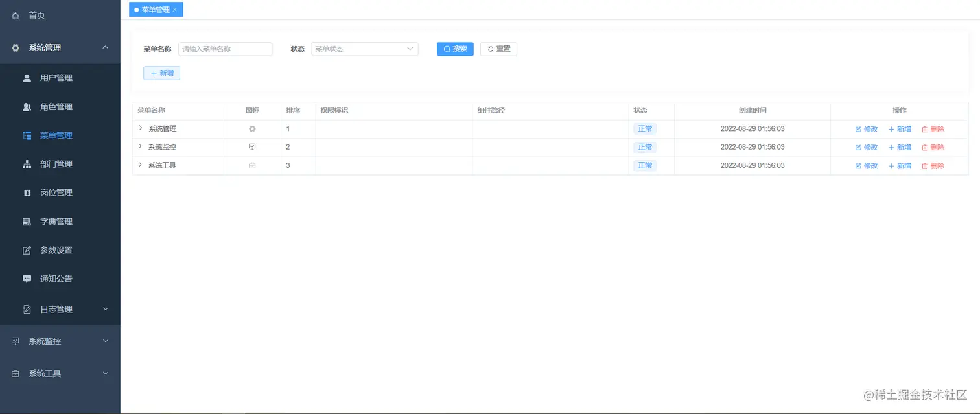Click the user icon beside 用户管理
The height and width of the screenshot is (414, 980).
(27, 78)
